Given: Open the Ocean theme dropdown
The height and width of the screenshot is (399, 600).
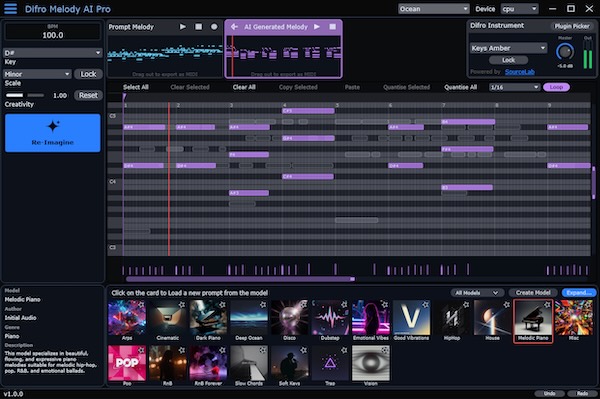Looking at the screenshot, I should coord(434,9).
